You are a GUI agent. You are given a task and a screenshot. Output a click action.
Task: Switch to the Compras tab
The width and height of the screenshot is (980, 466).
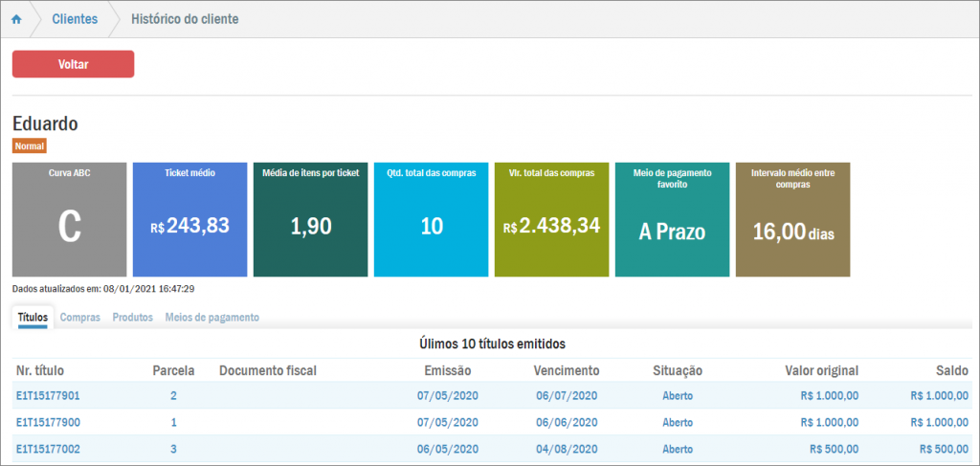[80, 318]
